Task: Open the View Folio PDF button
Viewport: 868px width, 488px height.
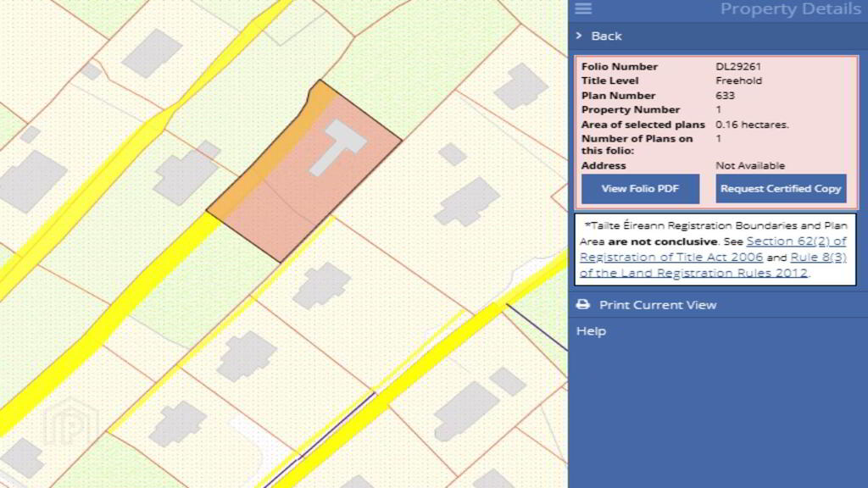Action: coord(640,189)
